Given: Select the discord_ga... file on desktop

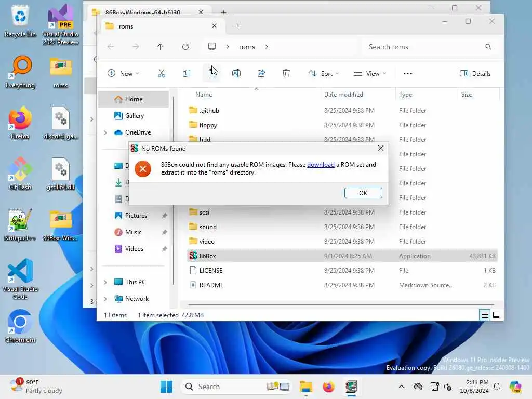Looking at the screenshot, I should point(61,123).
